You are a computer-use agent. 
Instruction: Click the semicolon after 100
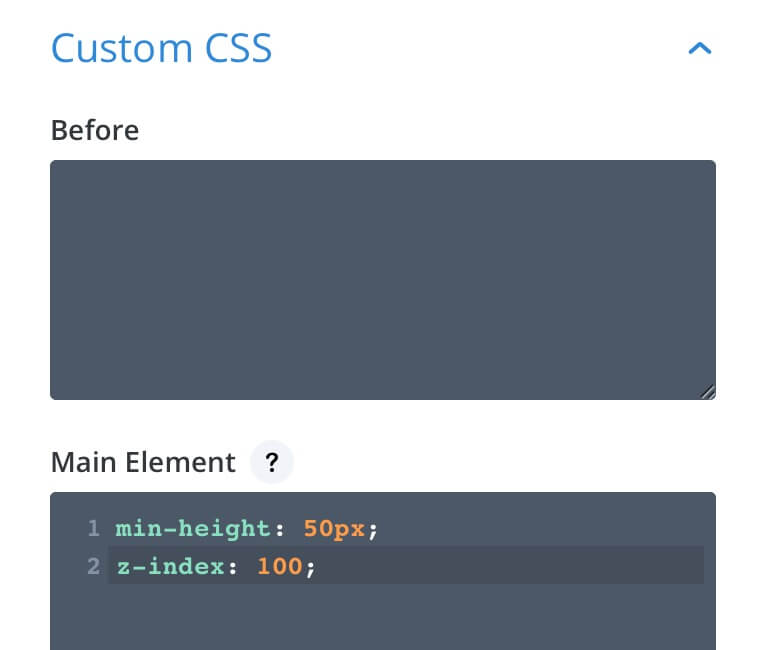(310, 568)
